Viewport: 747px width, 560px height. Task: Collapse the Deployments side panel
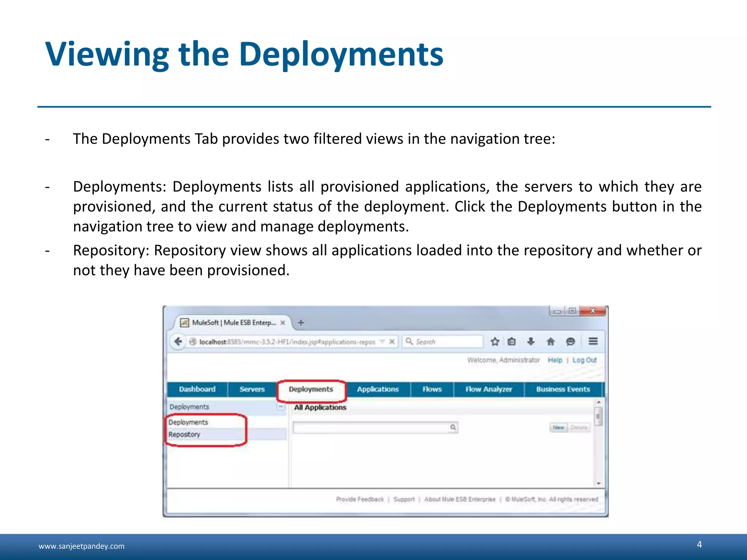[x=280, y=407]
